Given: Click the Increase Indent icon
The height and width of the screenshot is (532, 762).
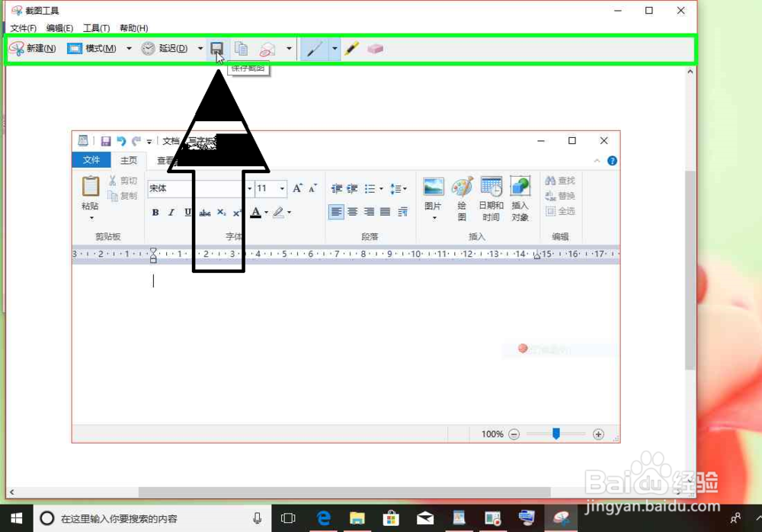Looking at the screenshot, I should click(x=352, y=188).
